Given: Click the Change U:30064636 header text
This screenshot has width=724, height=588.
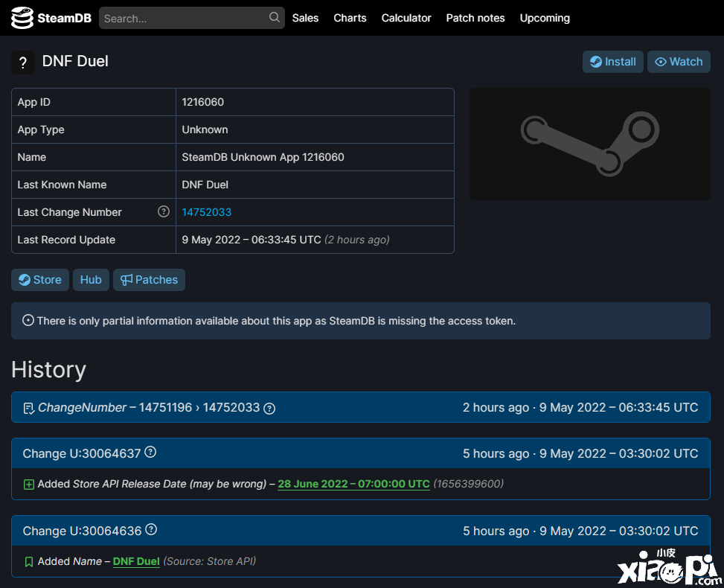Looking at the screenshot, I should 82,531.
